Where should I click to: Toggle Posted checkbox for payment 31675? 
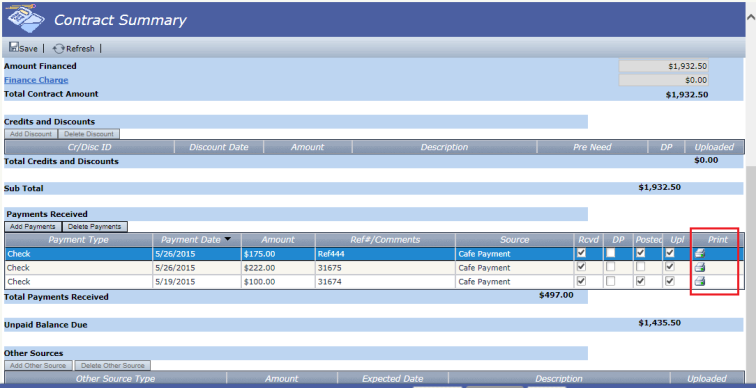(640, 267)
